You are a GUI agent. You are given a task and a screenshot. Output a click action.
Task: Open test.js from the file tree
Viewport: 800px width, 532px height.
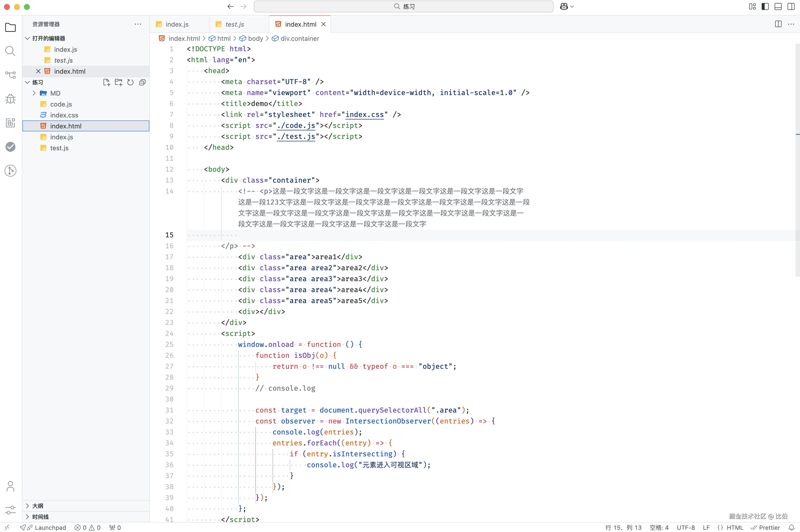[86, 148]
